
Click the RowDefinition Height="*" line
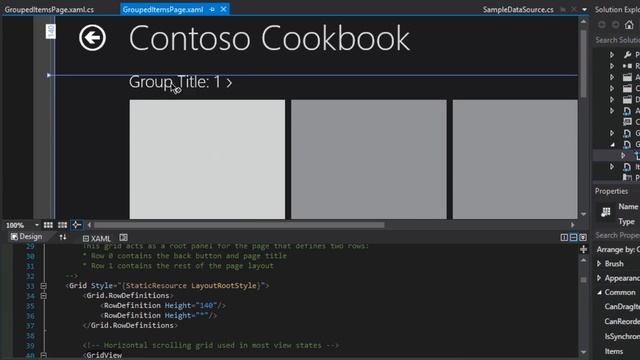[158, 315]
